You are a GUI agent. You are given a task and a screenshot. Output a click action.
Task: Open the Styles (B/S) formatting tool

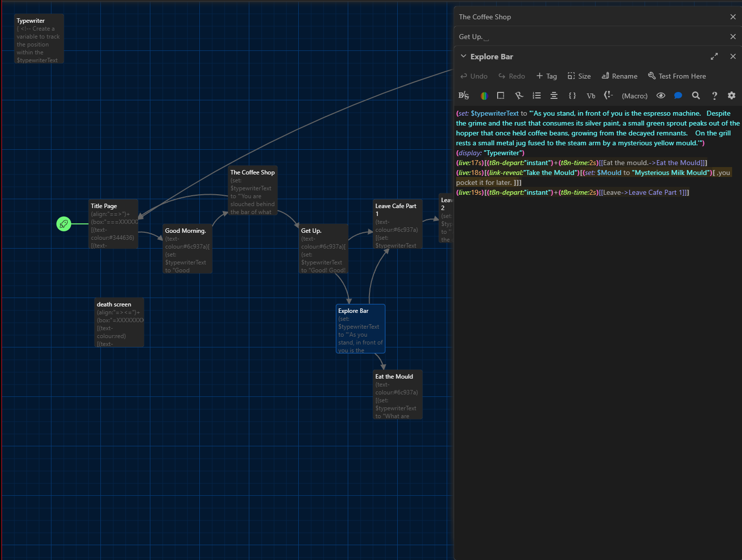click(x=464, y=96)
